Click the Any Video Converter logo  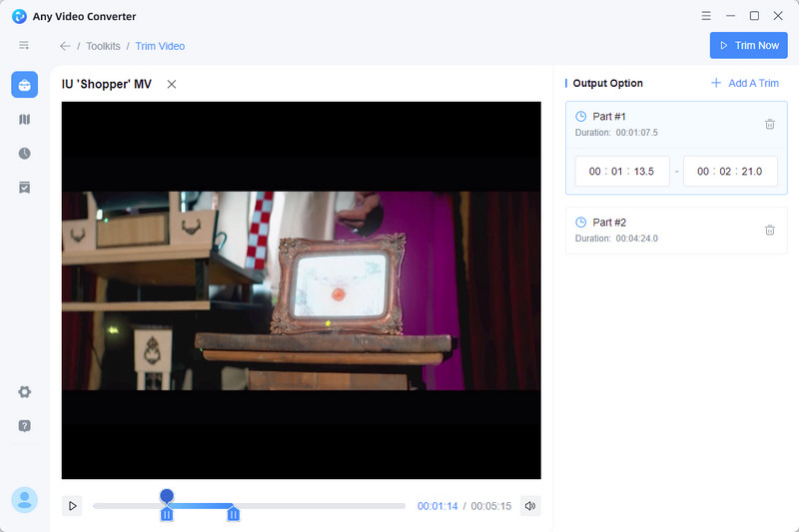[19, 16]
